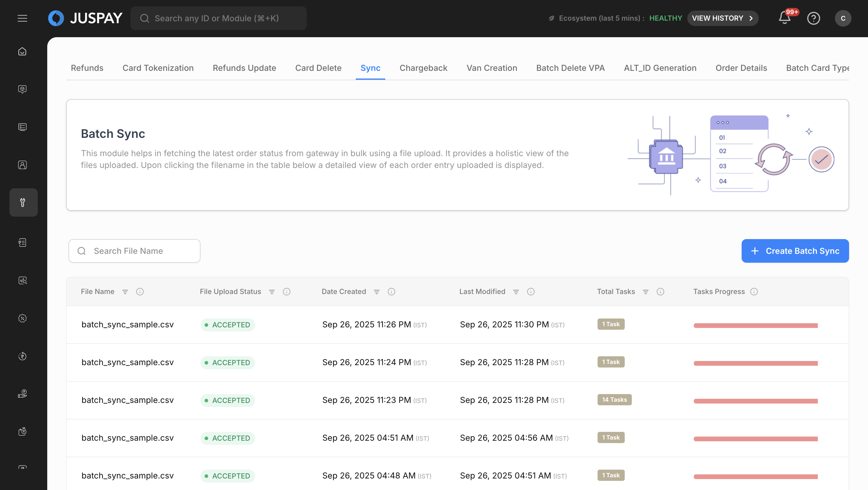Click the first row's tasks progress bar
The width and height of the screenshot is (868, 490).
(756, 325)
